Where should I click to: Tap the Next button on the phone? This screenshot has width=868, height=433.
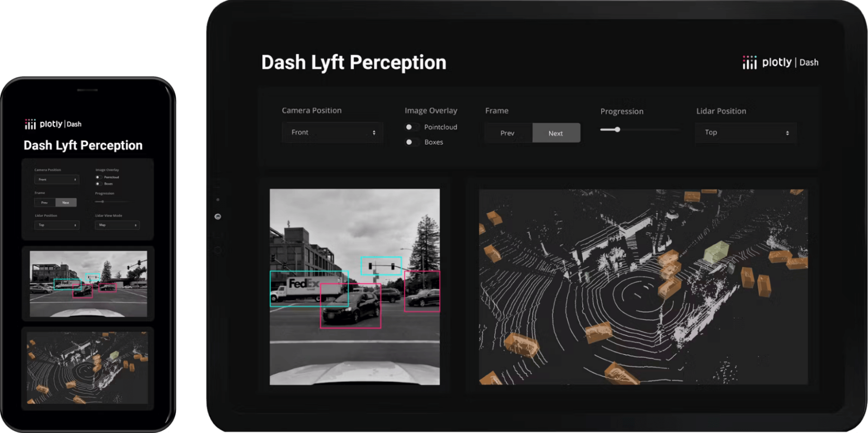(66, 203)
